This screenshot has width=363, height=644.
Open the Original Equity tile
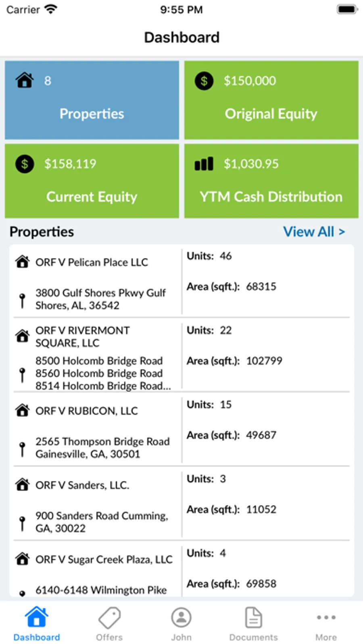(271, 100)
